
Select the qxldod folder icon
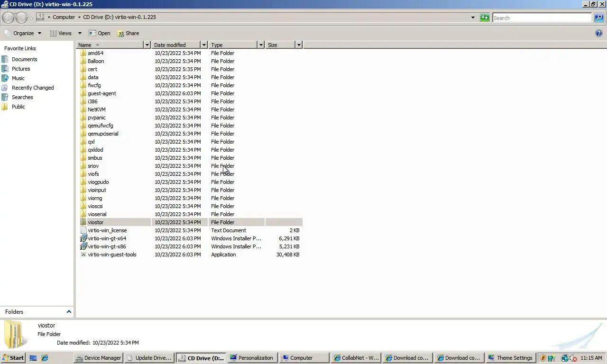[x=83, y=150]
